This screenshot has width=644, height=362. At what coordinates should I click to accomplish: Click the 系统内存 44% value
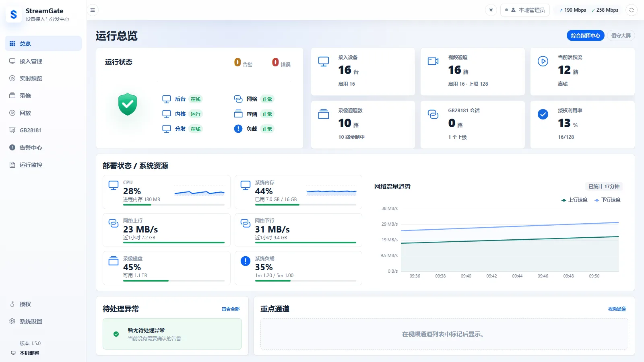pos(264,191)
